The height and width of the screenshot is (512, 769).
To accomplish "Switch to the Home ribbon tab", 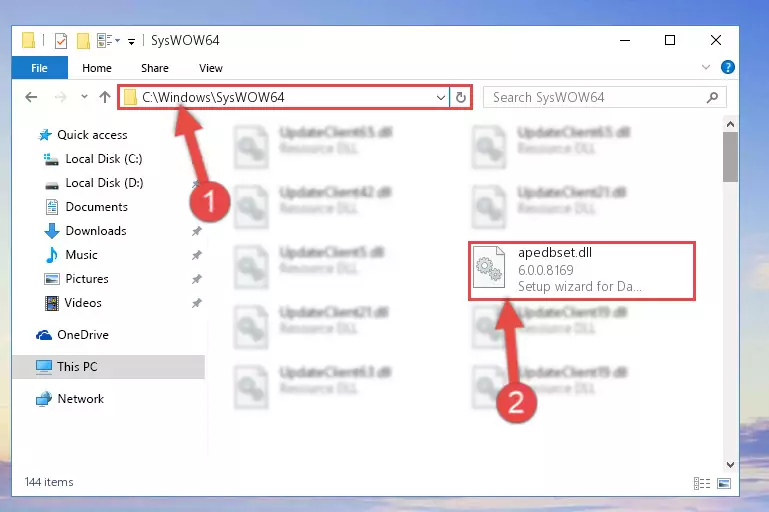I will click(x=97, y=68).
